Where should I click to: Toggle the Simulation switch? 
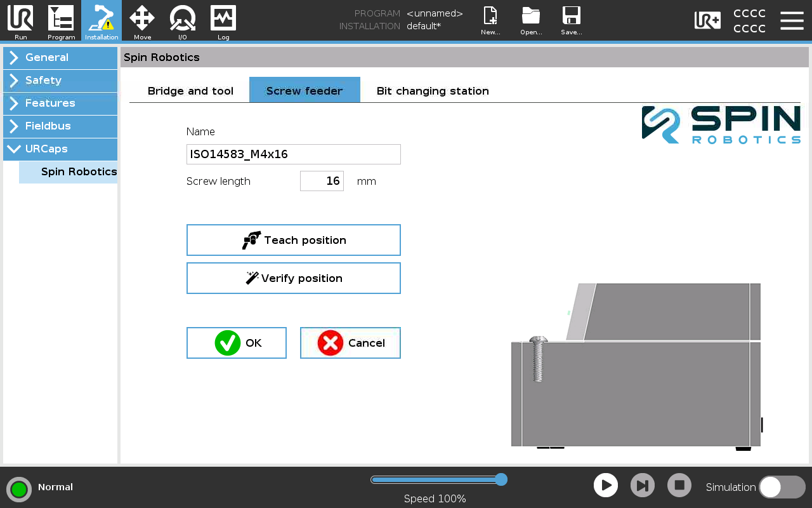(x=782, y=487)
